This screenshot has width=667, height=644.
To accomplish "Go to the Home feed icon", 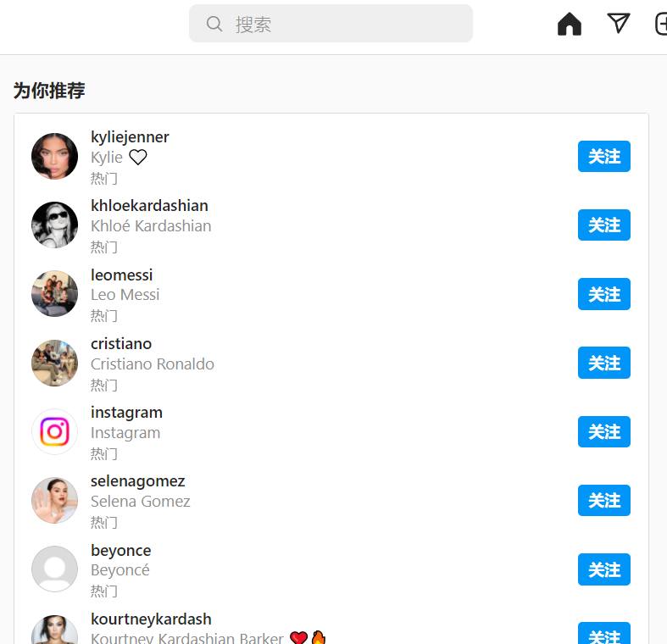I will [x=570, y=24].
